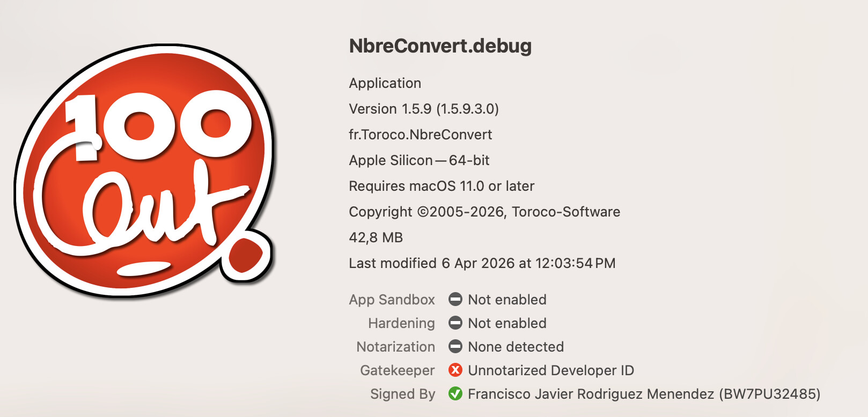Click the App Sandbox label
This screenshot has width=868, height=417.
(x=392, y=300)
